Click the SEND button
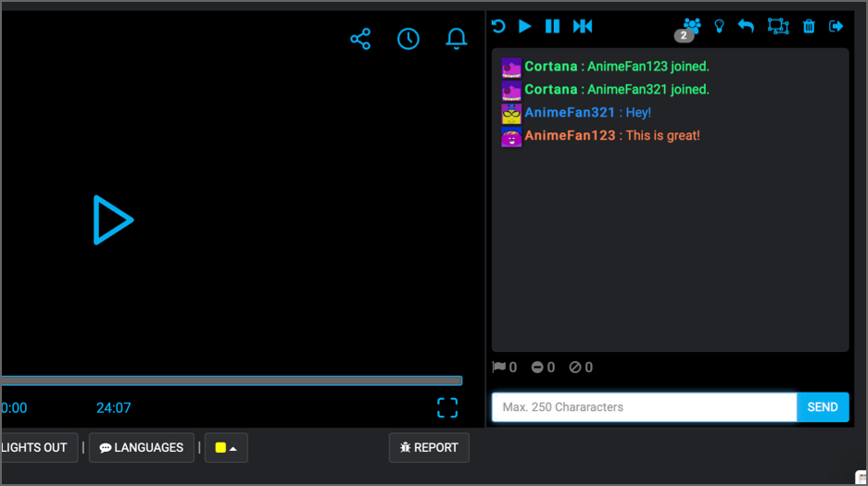868x486 pixels. tap(823, 407)
